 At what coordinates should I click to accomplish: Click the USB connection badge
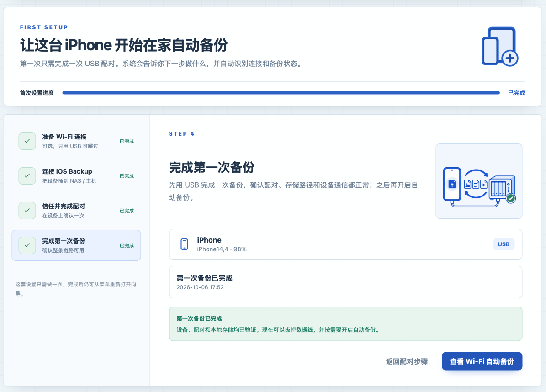click(x=504, y=244)
